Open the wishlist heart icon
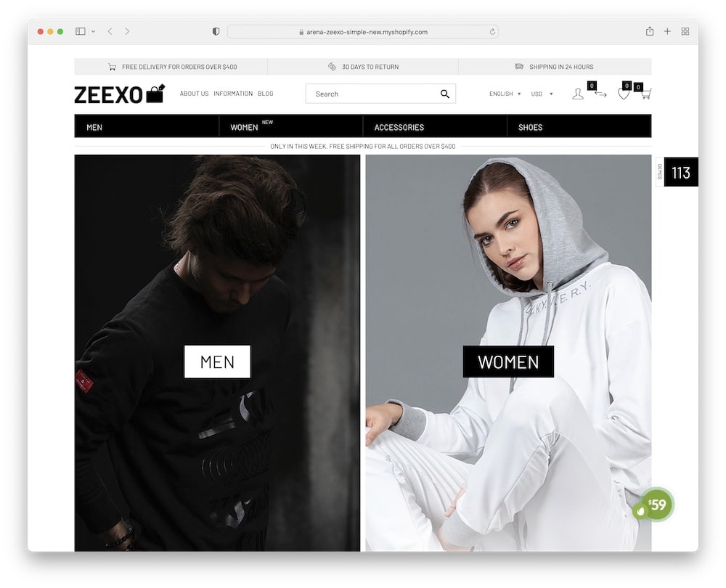Screen dimensions: 726x588 tap(623, 94)
